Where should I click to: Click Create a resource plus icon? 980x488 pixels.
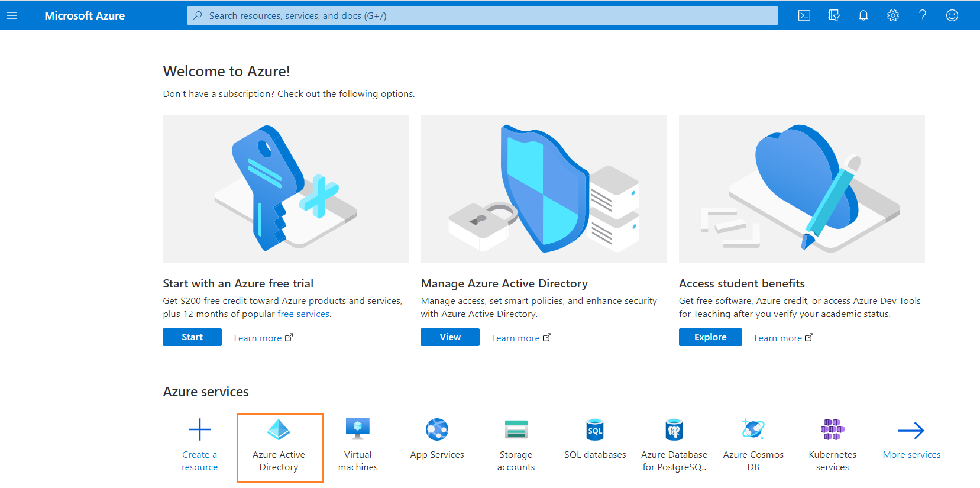200,430
